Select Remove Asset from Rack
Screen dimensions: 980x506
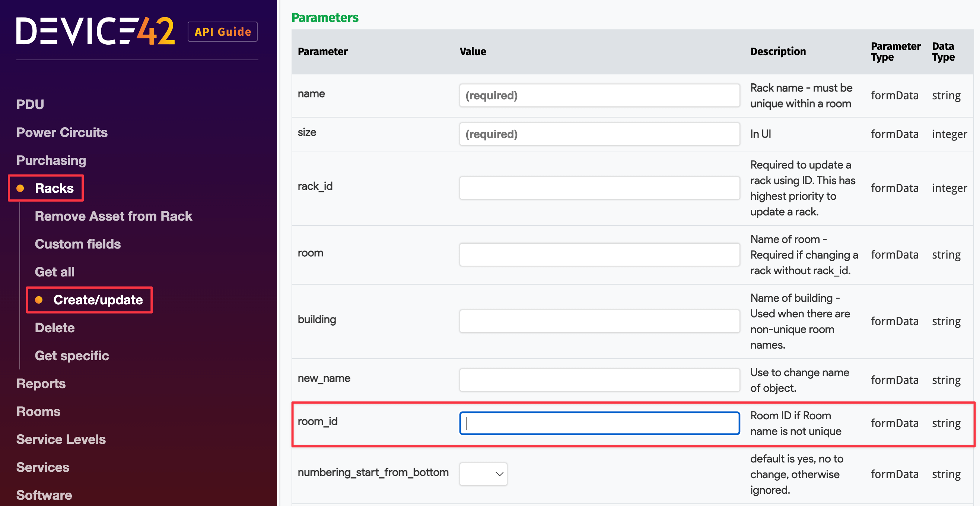[x=113, y=216]
